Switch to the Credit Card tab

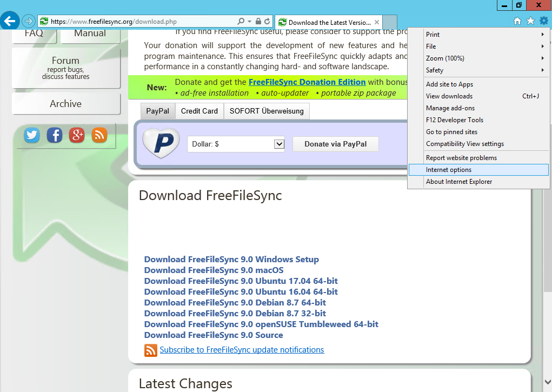tap(199, 111)
